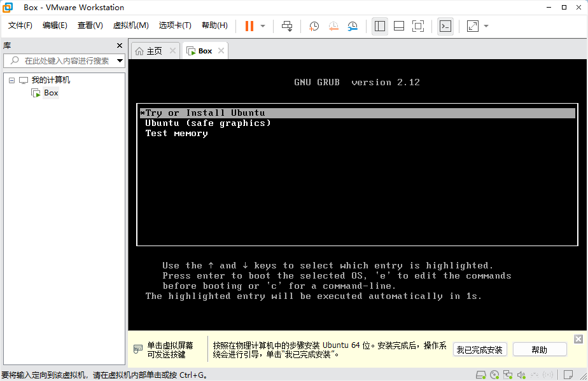Screen dimensions: 588x381
Task: Click the 我已完成安装 button
Action: [x=480, y=350]
